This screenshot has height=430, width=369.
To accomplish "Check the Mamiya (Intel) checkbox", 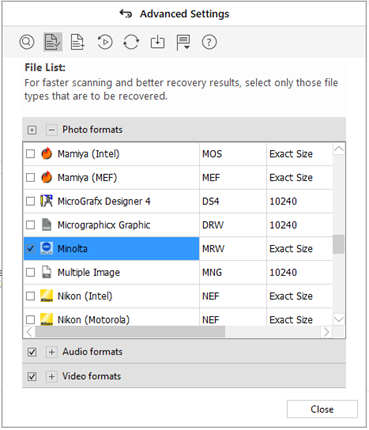I will (30, 154).
